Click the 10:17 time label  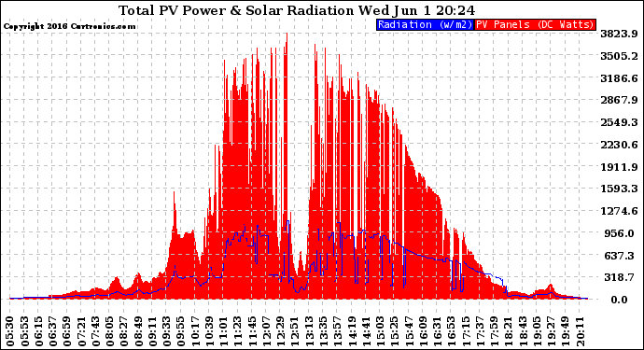(195, 331)
